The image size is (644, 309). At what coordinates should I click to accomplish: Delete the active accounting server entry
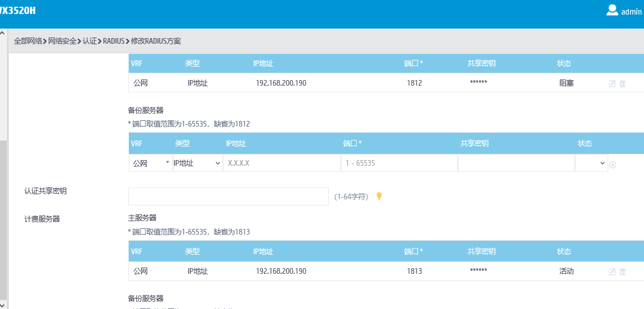tap(622, 271)
